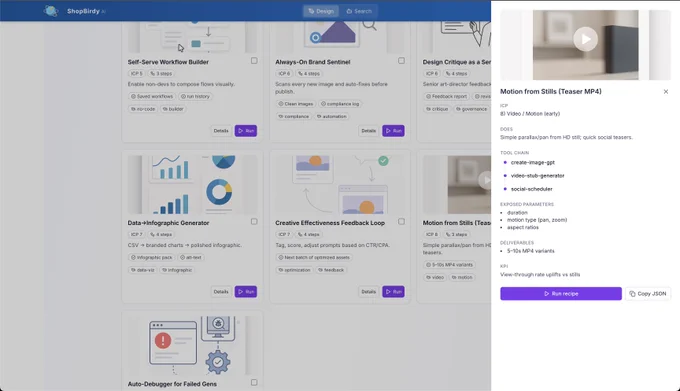Image resolution: width=680 pixels, height=391 pixels.
Task: Open the Auto-Debugger for Failed Gens thumbnail
Action: click(x=192, y=345)
